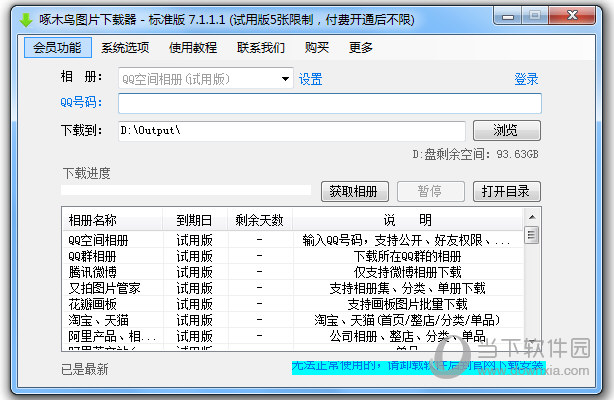Open the 会员功能 tab

pos(58,47)
